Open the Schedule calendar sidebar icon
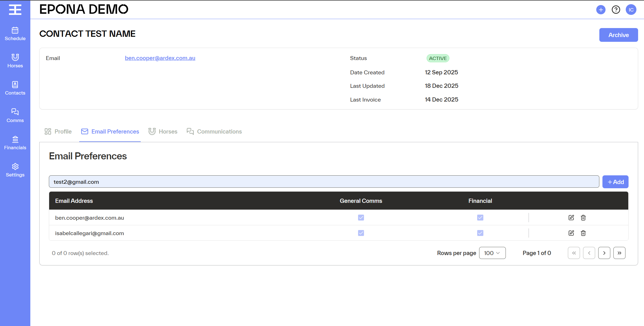This screenshot has width=644, height=326. click(15, 34)
